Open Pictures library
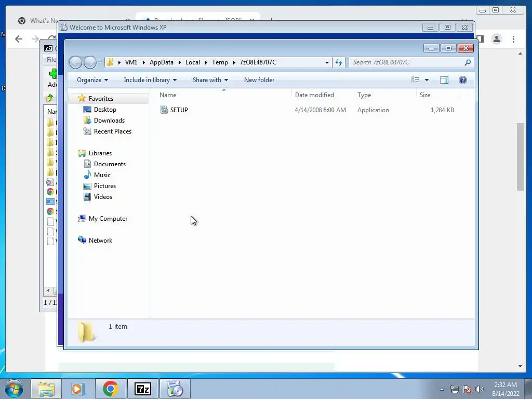532x399 pixels. [105, 186]
